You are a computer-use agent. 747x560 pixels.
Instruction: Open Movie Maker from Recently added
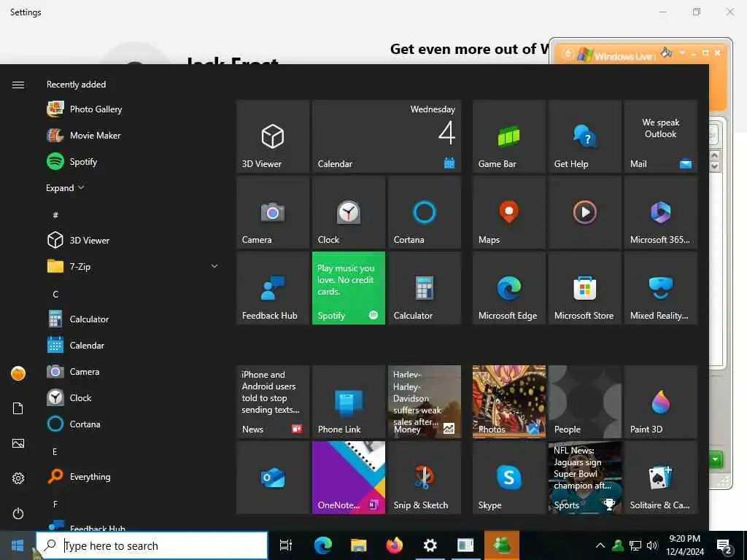pos(133,135)
